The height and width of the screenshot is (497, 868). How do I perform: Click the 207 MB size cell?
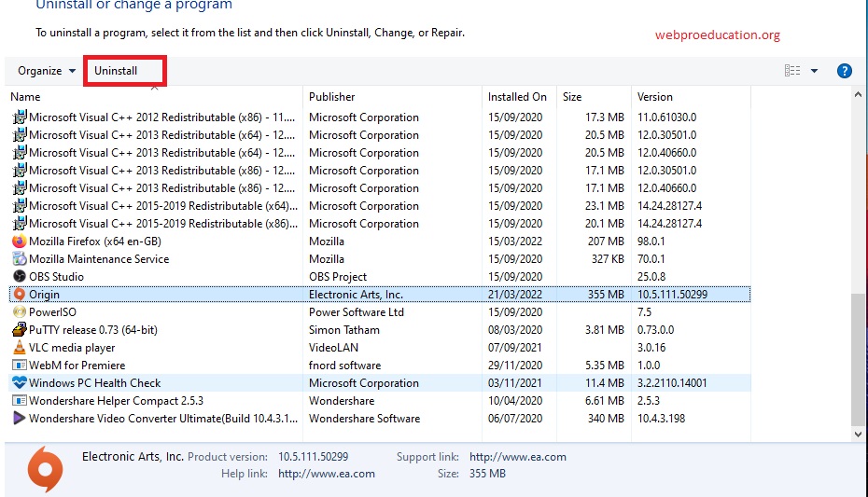coord(606,241)
